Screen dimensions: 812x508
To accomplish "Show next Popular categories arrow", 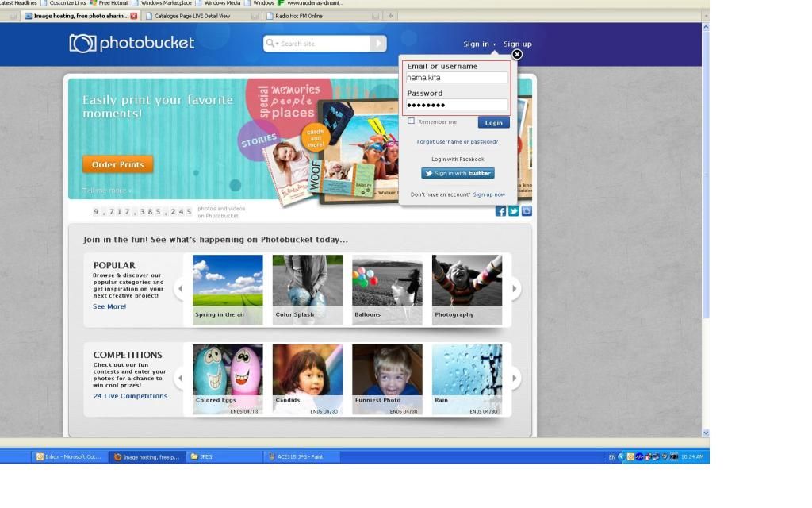I will coord(514,289).
